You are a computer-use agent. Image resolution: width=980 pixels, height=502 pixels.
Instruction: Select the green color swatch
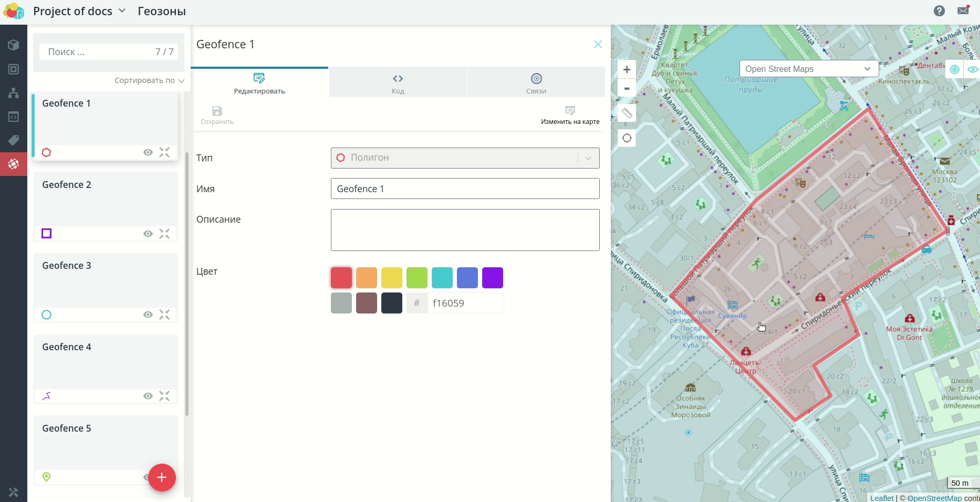417,278
